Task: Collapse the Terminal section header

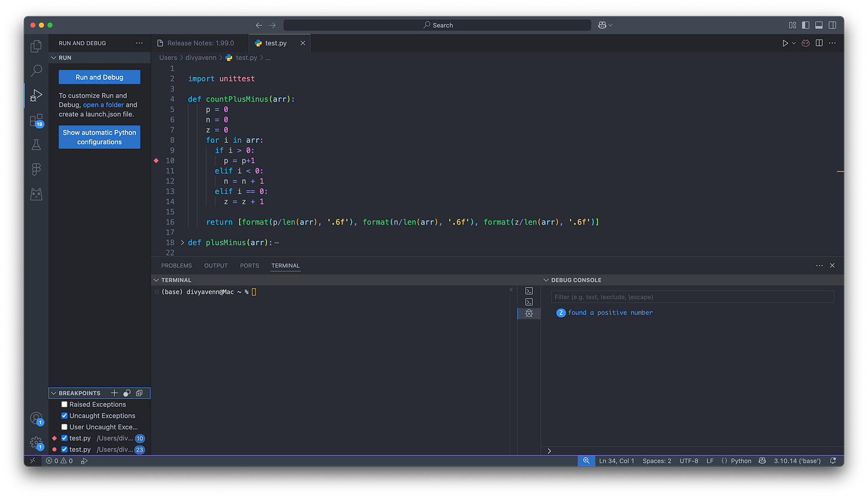Action: point(156,280)
